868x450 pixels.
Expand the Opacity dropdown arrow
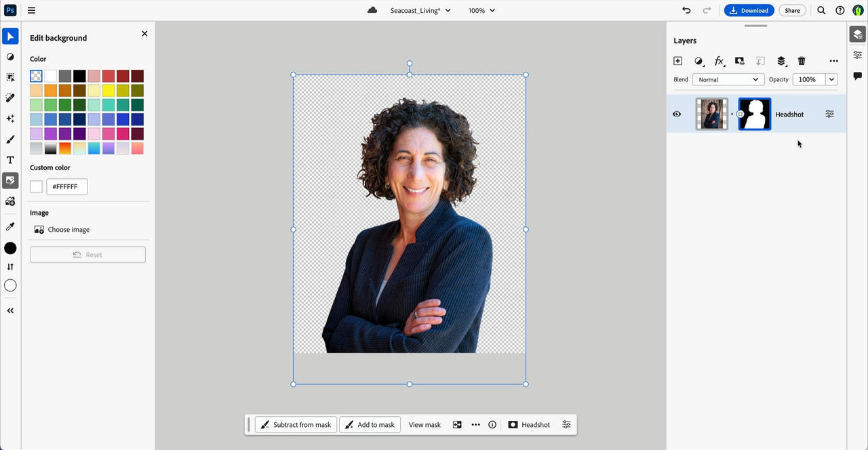[x=831, y=79]
